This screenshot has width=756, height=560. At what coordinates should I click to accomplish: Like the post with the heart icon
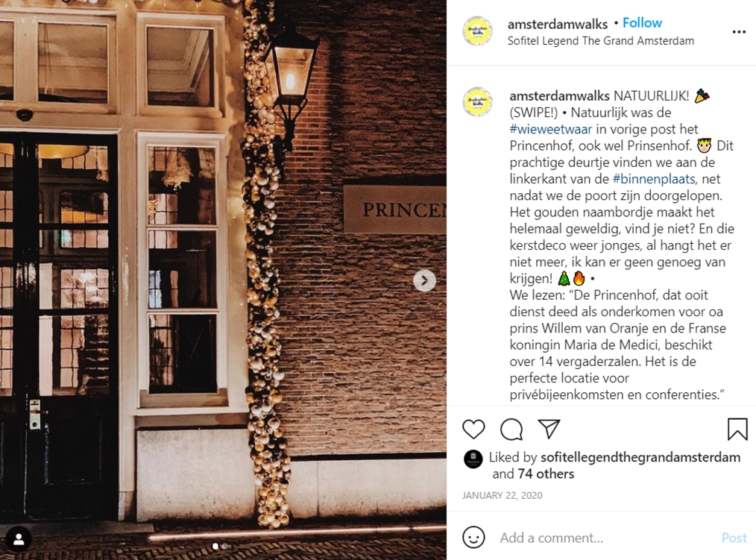coord(473,429)
